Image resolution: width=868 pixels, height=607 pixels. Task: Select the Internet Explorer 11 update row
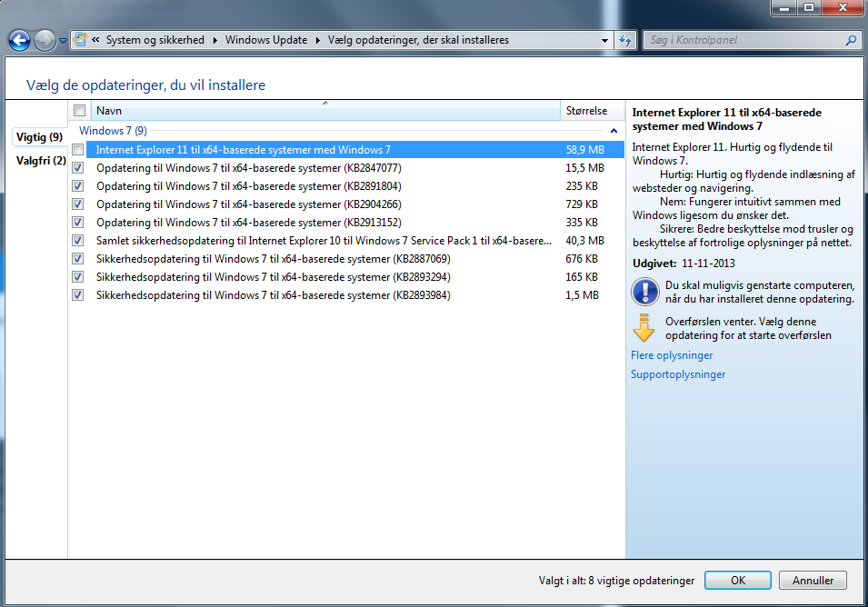354,149
